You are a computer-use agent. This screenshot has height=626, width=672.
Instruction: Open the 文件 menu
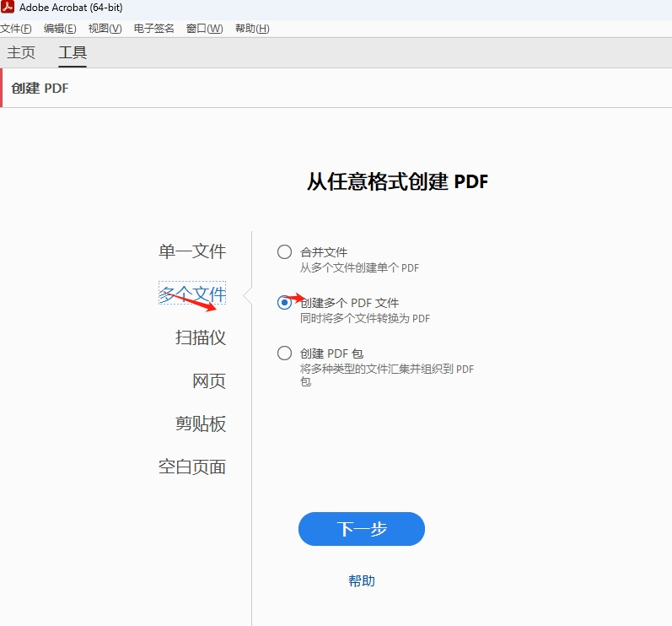tap(16, 29)
